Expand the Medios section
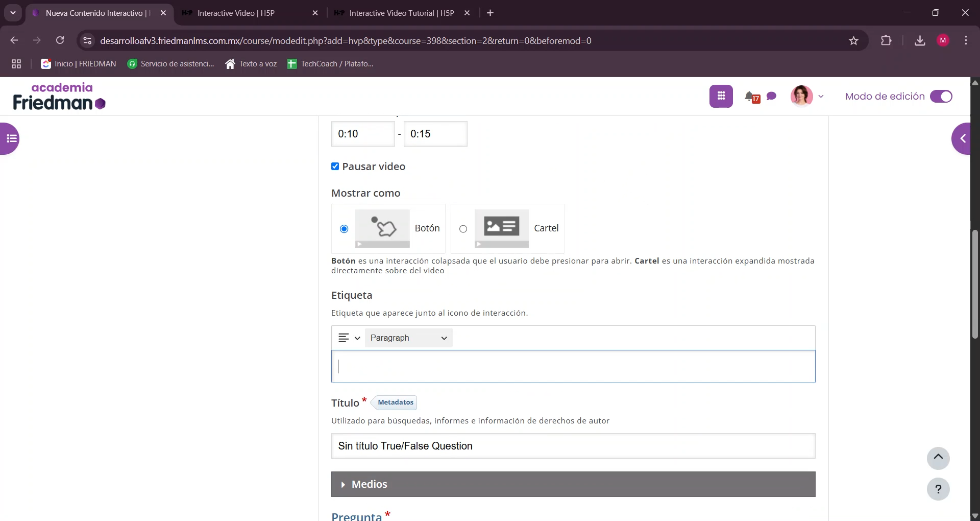The width and height of the screenshot is (980, 521). 573,484
